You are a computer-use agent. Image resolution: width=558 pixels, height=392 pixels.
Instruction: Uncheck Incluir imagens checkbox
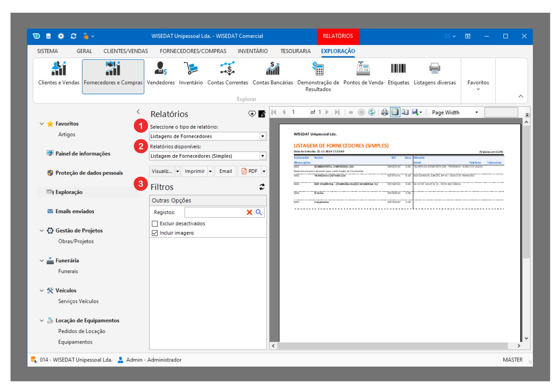click(x=155, y=233)
